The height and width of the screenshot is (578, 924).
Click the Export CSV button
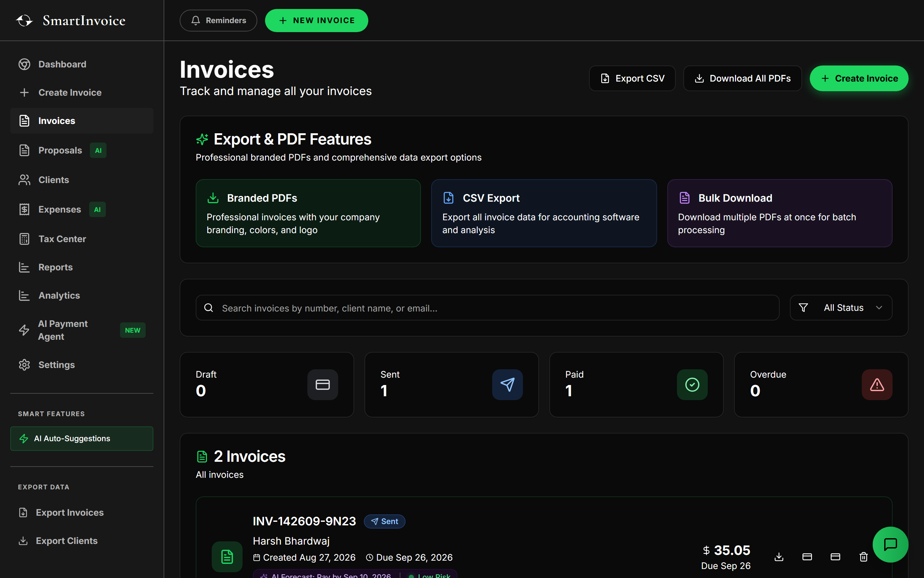tap(632, 78)
